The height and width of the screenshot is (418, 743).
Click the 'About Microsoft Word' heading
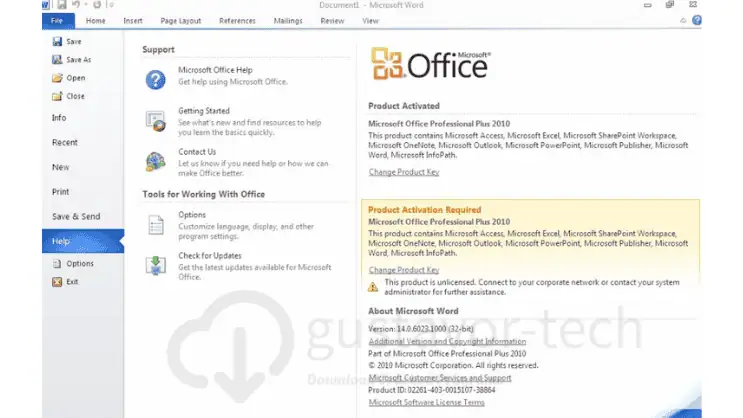pos(413,311)
